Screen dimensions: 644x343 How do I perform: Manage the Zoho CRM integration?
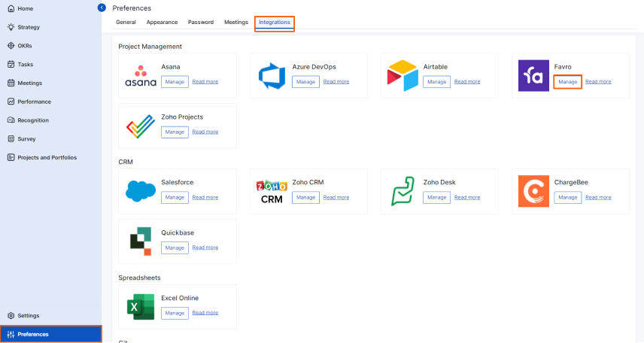[x=305, y=197]
